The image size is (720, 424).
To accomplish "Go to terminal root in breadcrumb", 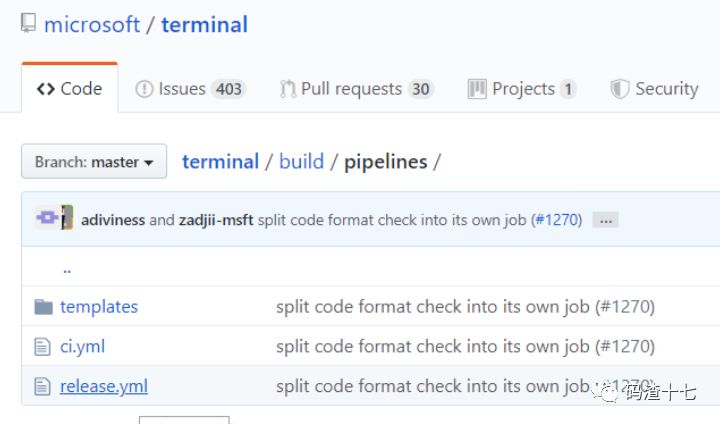I will coord(220,162).
